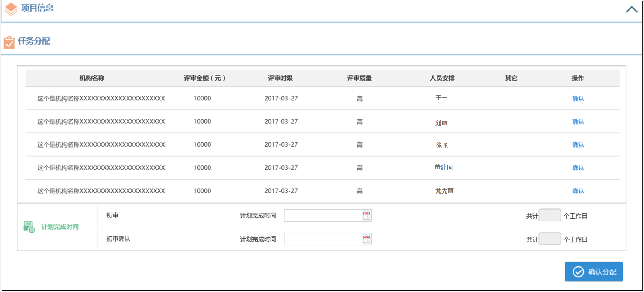Click 机构名称 cell in 尤先丽 row
644x292 pixels.
[101, 191]
